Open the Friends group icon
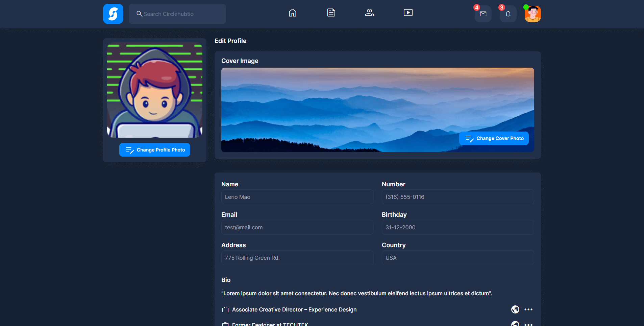Image resolution: width=644 pixels, height=326 pixels. point(370,13)
